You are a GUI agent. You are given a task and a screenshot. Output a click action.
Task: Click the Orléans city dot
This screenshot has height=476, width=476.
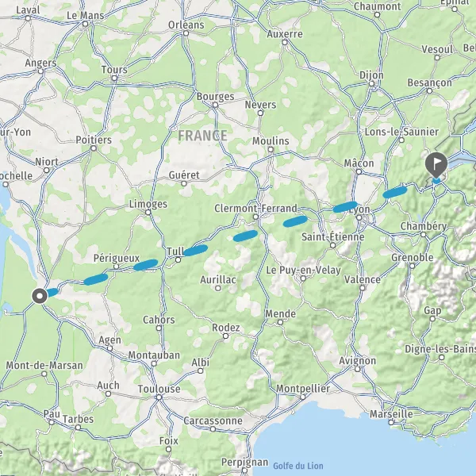pos(186,33)
